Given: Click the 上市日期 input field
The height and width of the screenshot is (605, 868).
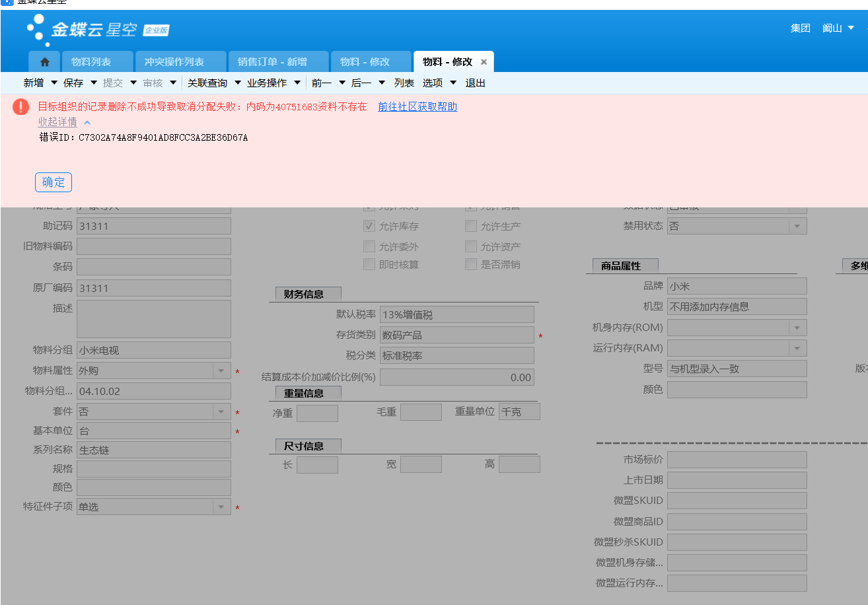Looking at the screenshot, I should (737, 480).
